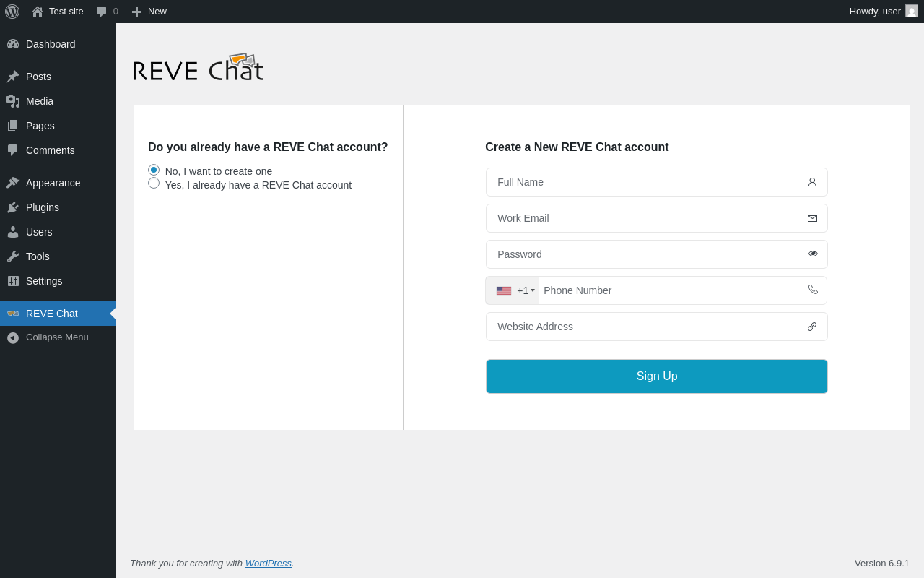924x578 pixels.
Task: Focus the Full Name field
Action: pyautogui.click(x=646, y=182)
